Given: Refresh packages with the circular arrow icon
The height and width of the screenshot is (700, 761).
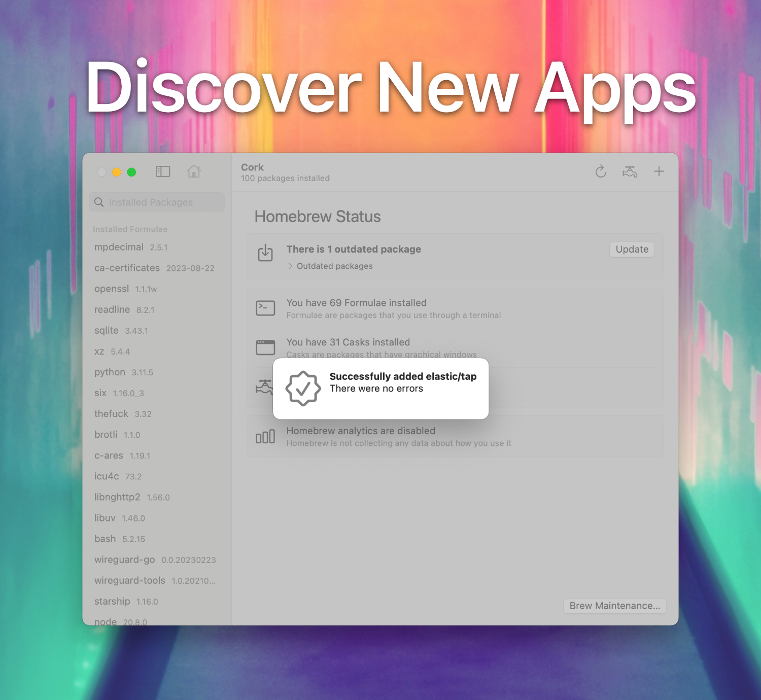Looking at the screenshot, I should [601, 171].
